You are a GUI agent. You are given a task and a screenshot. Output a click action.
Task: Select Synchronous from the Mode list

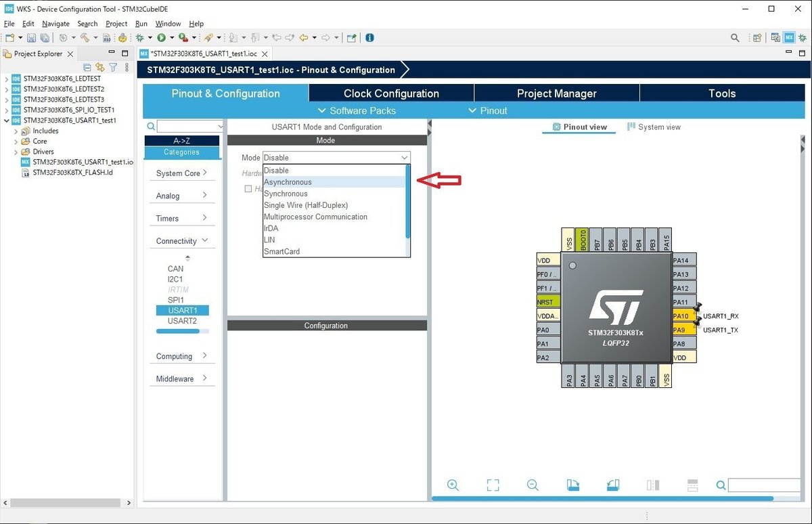click(334, 194)
